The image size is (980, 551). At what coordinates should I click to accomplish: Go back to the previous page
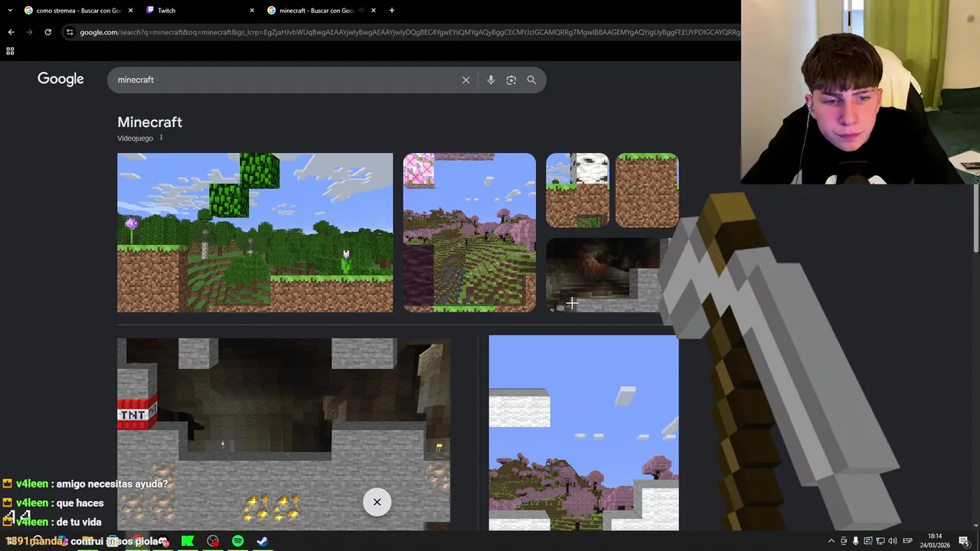(x=11, y=32)
